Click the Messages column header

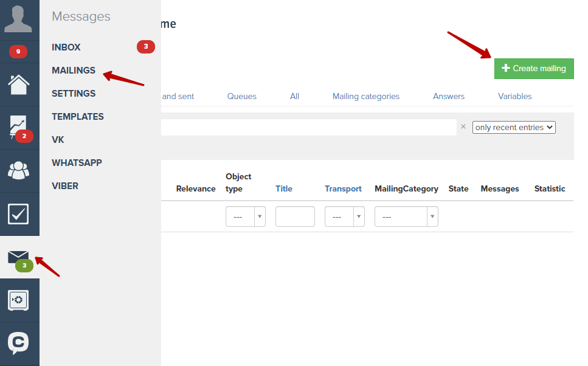tap(500, 188)
